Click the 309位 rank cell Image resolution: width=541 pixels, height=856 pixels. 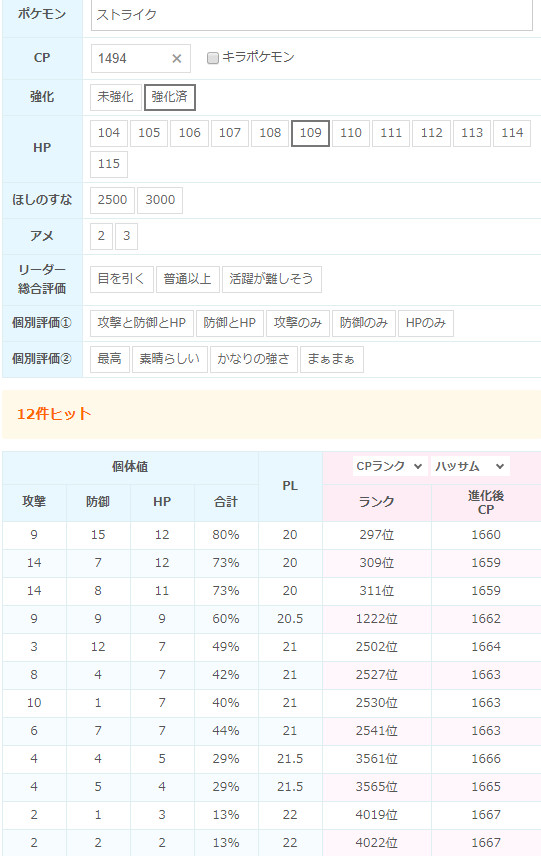[x=377, y=563]
